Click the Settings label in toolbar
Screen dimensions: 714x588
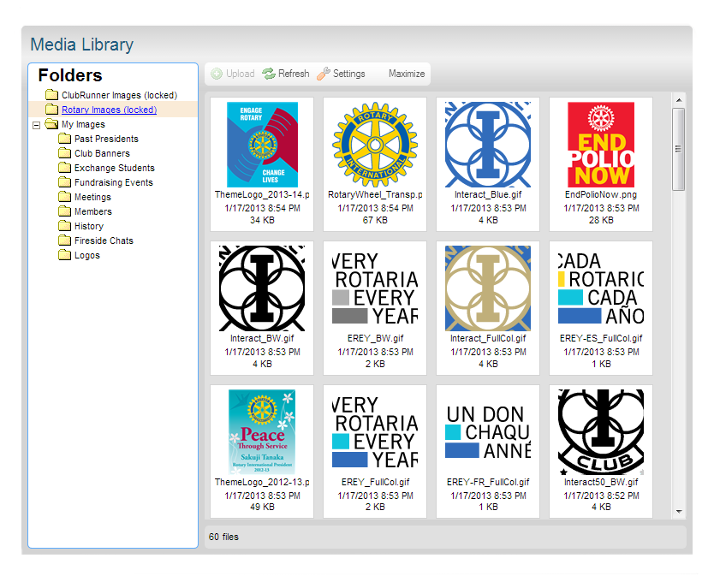click(x=348, y=74)
